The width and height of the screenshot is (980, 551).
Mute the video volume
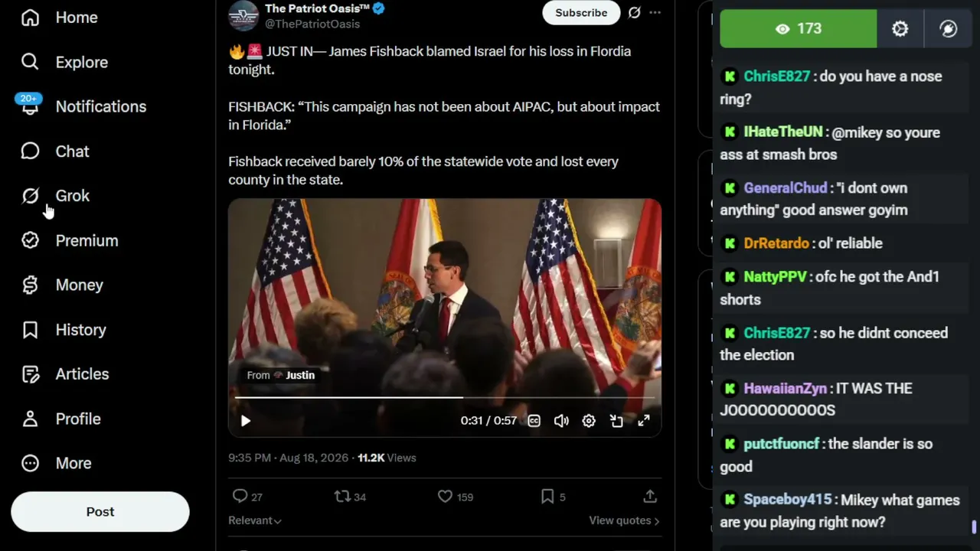[561, 421]
